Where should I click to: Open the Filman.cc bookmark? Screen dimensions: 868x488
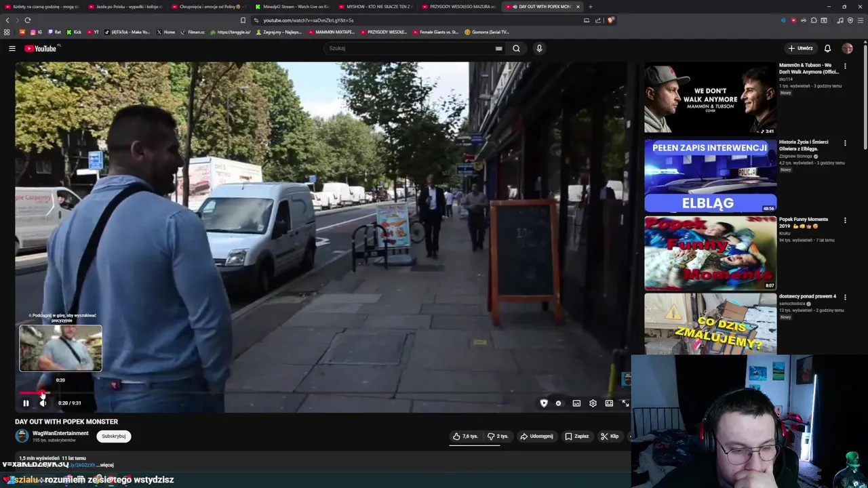pyautogui.click(x=193, y=32)
